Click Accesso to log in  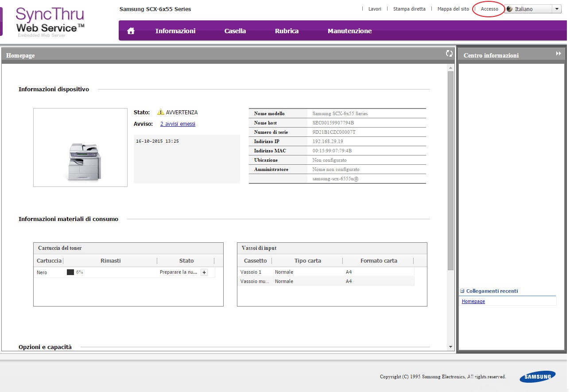coord(489,9)
